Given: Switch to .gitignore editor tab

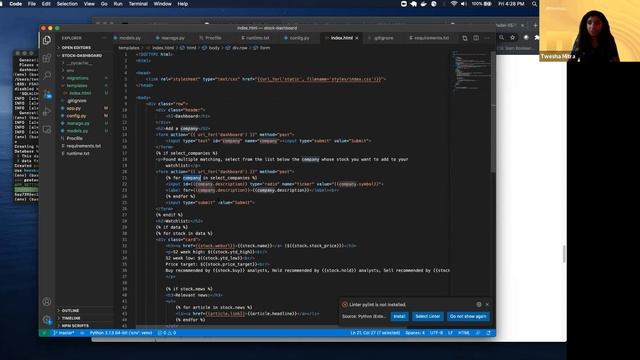Looking at the screenshot, I should click(383, 38).
